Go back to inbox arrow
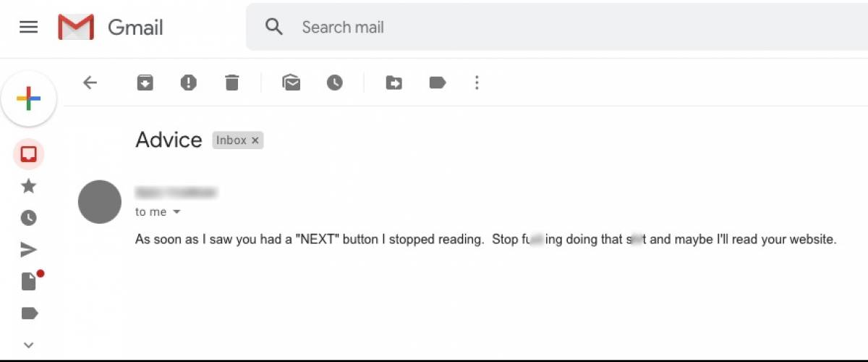Image resolution: width=868 pixels, height=362 pixels. click(x=90, y=83)
